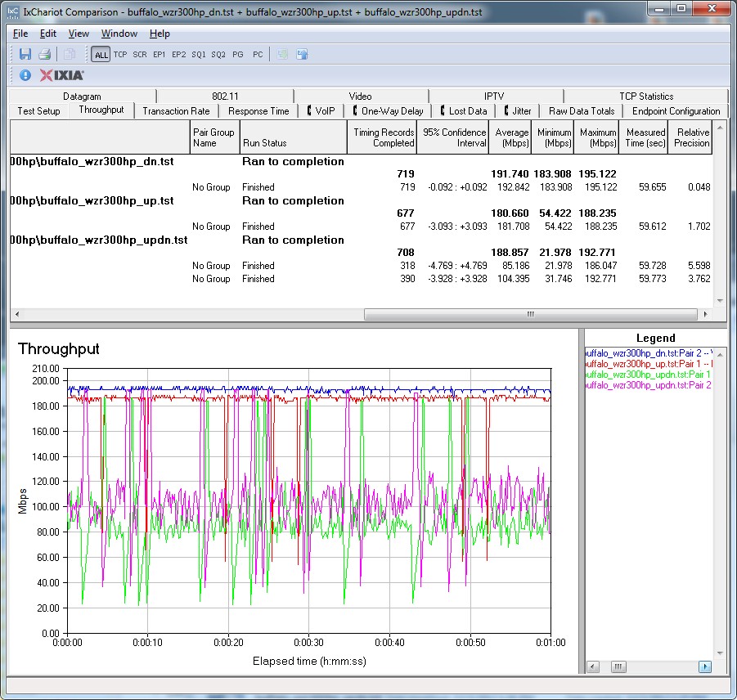
Task: Open the File menu
Action: pos(20,34)
